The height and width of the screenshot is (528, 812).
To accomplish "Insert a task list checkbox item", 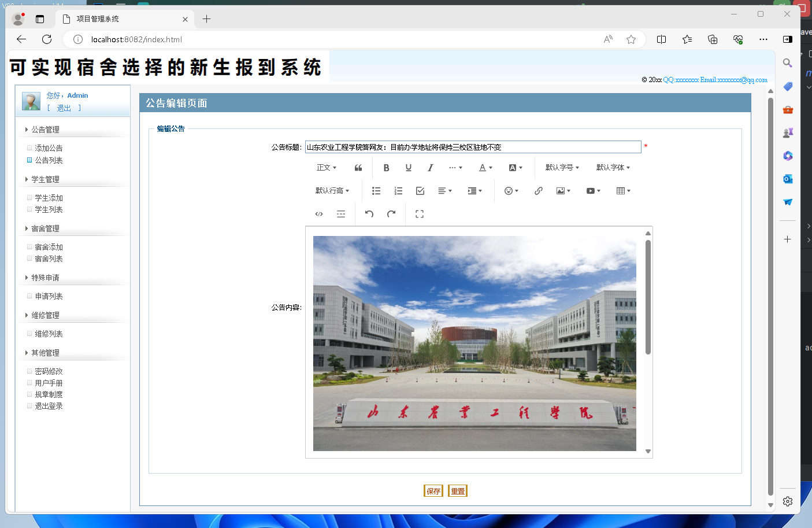I will (420, 190).
